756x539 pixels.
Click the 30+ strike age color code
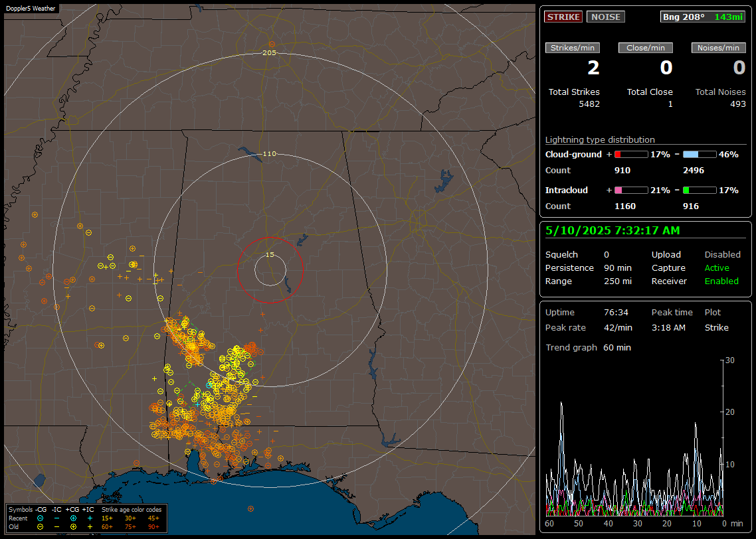tap(130, 518)
